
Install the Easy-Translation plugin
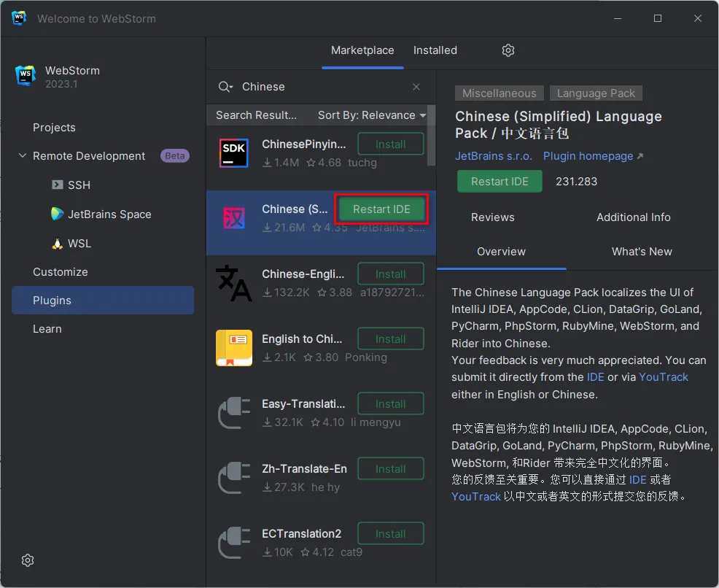(x=391, y=404)
